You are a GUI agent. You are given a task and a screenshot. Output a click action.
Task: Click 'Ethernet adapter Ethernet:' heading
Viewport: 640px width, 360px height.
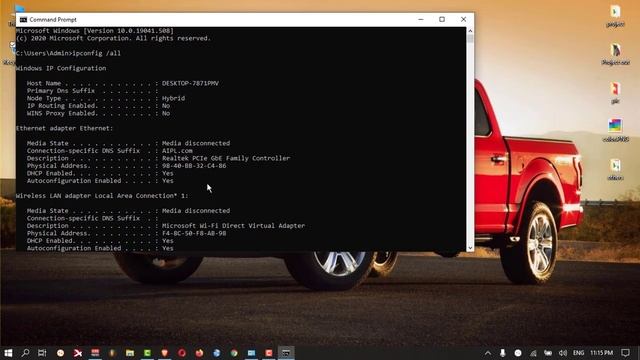pyautogui.click(x=64, y=128)
